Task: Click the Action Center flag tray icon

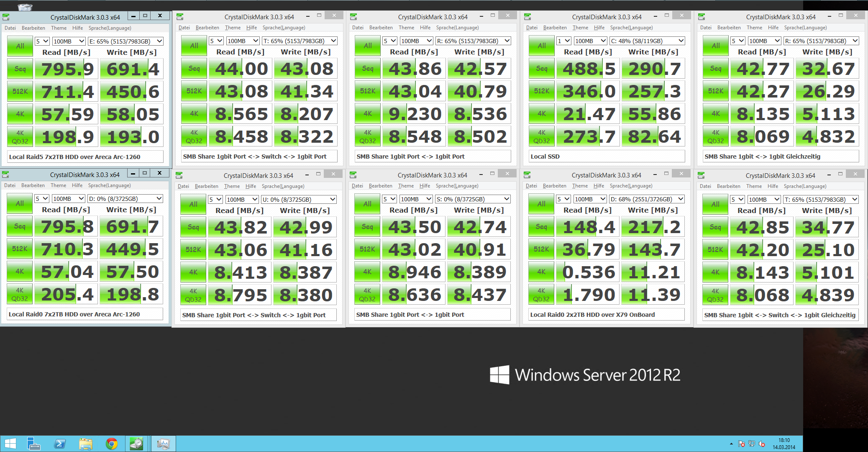Action: 742,444
